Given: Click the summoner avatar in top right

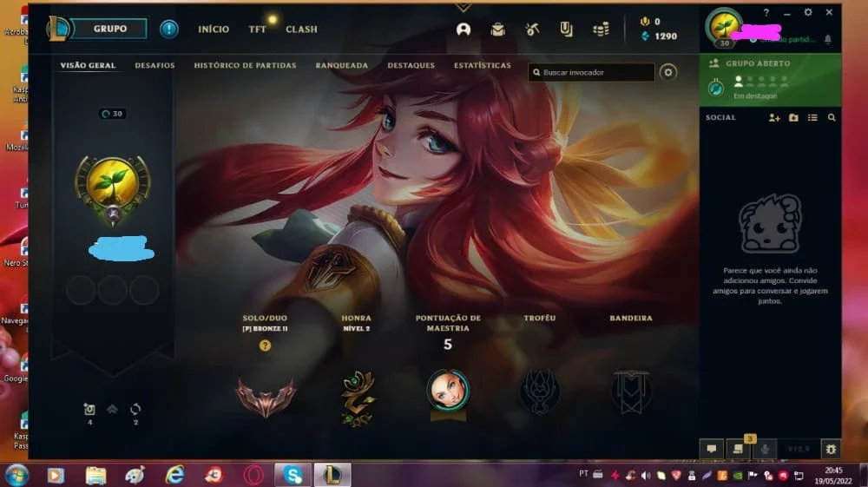Looking at the screenshot, I should pyautogui.click(x=723, y=27).
